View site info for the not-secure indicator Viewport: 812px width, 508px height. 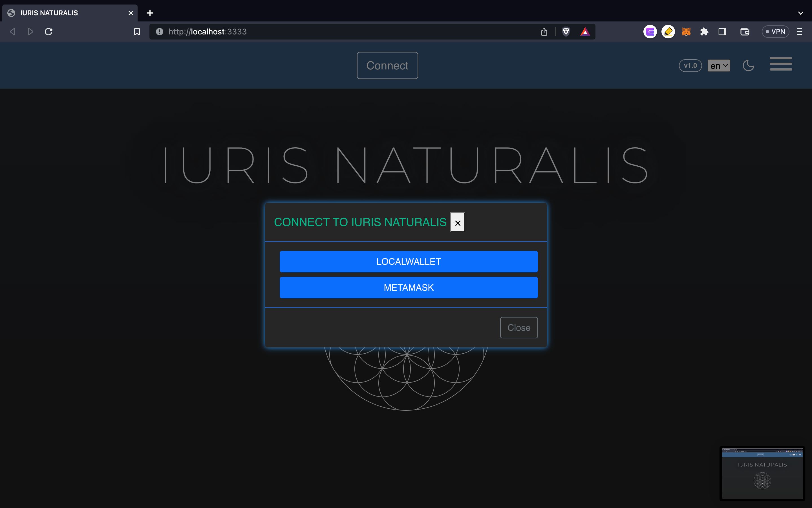(159, 32)
